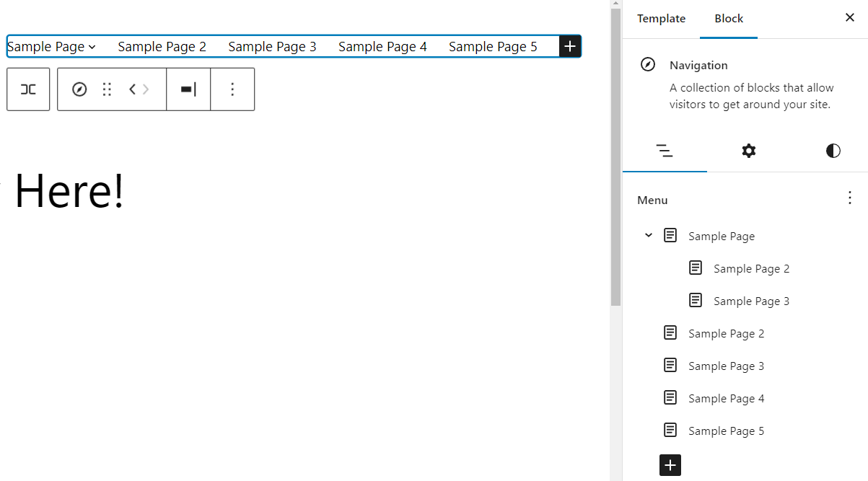Screen dimensions: 868x481
Task: Select the Navigation block parent icon
Action: 79,89
